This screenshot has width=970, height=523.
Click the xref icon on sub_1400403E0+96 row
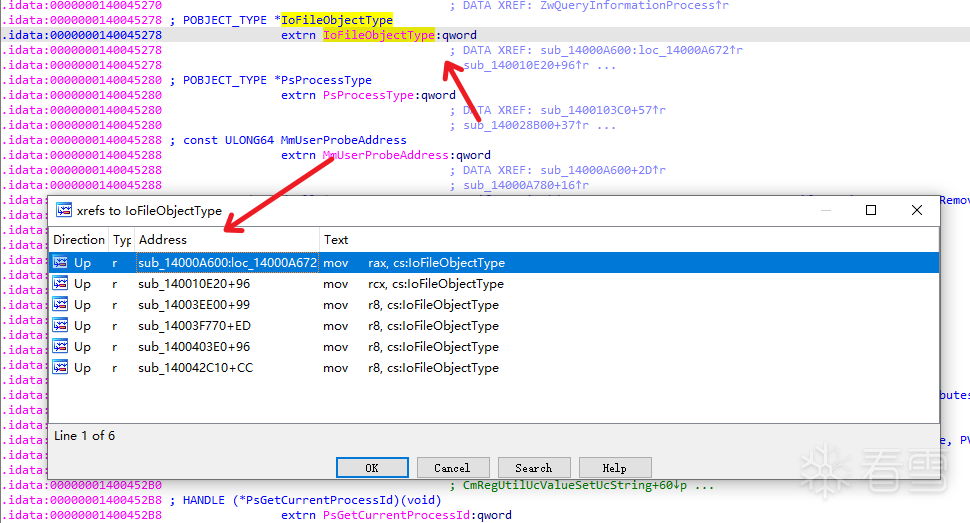(x=60, y=347)
